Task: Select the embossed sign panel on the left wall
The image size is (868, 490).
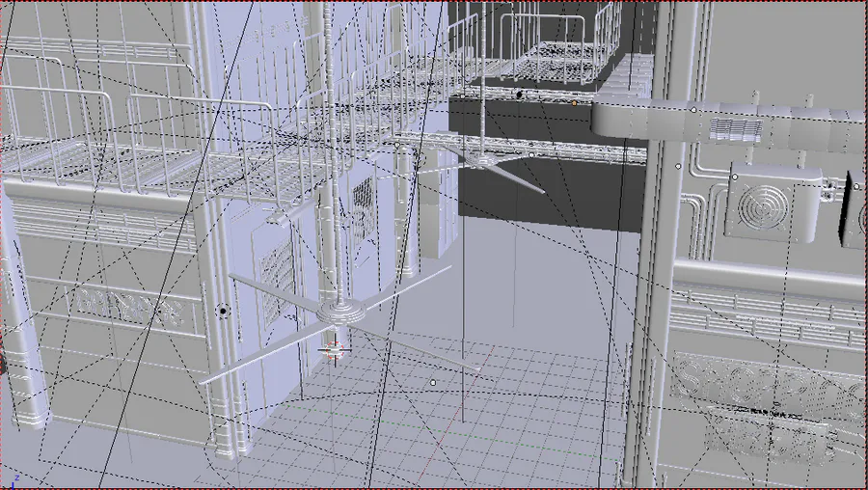Action: (131, 312)
